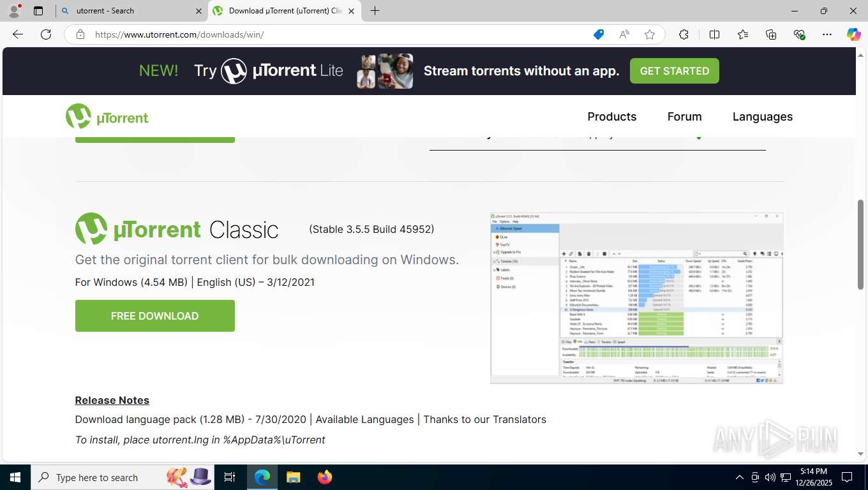The image size is (868, 490).
Task: Open a new browser tab
Action: coord(375,11)
